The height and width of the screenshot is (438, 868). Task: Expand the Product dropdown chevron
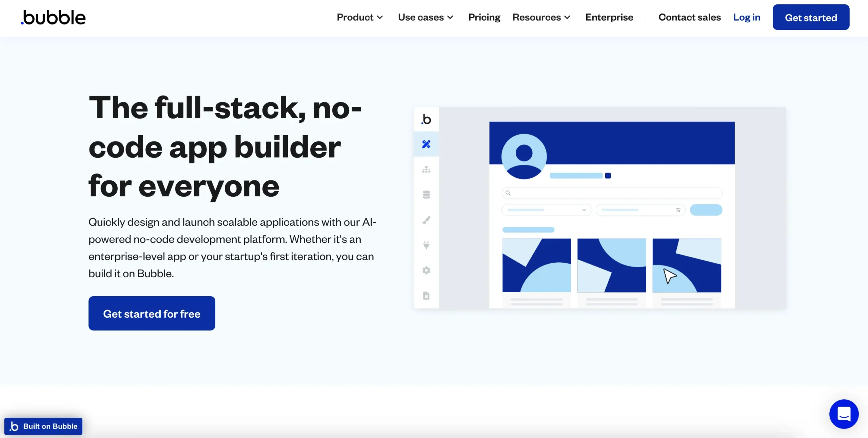coord(380,18)
